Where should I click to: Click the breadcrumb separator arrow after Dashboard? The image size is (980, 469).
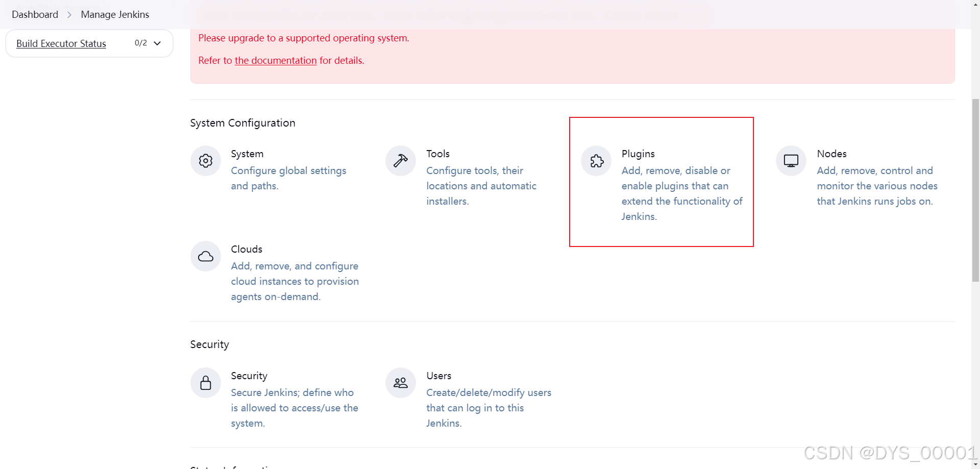point(69,15)
